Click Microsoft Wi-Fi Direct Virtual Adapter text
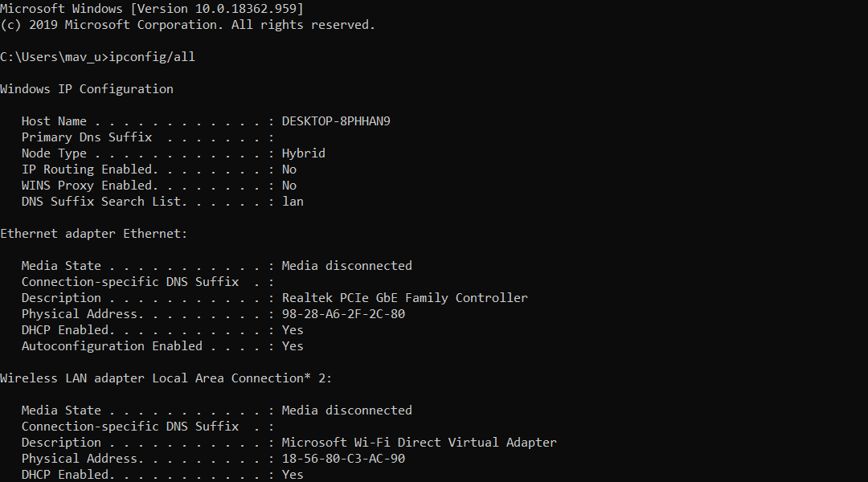This screenshot has width=868, height=482. (419, 442)
